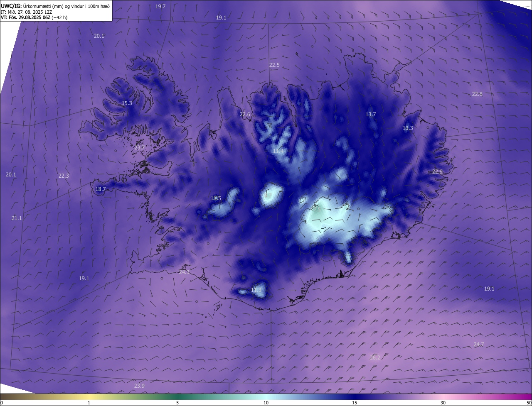Screen dimensions: 532x406
Task: Click the '11.3' value over southern glacier
Action: [256, 290]
